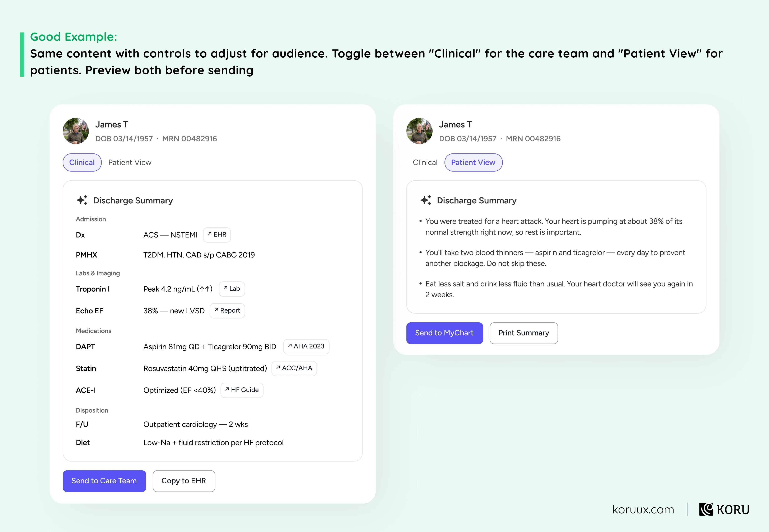Screen dimensions: 769x532
Task: Click sparkle icon in left Discharge Summary
Action: pyautogui.click(x=82, y=200)
